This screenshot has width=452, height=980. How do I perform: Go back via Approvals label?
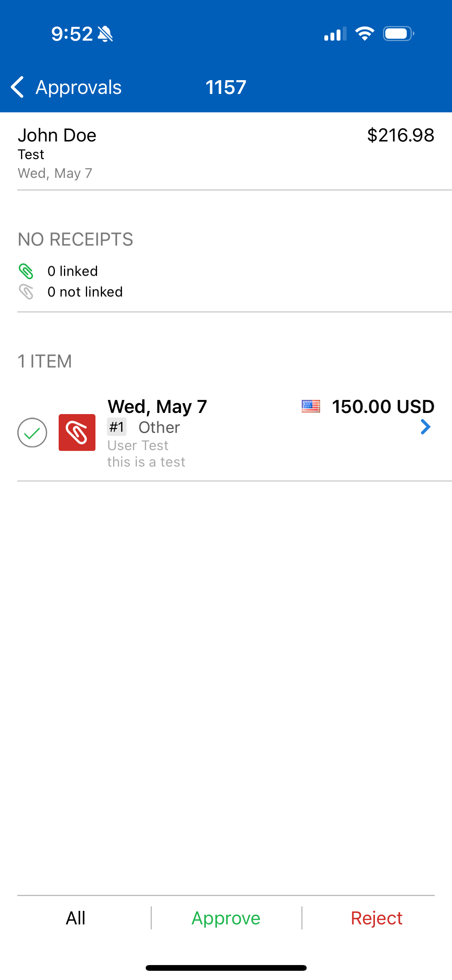pyautogui.click(x=79, y=87)
